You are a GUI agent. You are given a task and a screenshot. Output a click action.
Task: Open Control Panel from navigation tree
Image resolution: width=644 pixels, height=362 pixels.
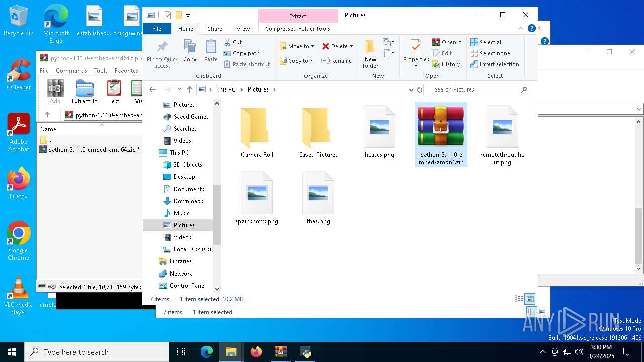click(182, 286)
